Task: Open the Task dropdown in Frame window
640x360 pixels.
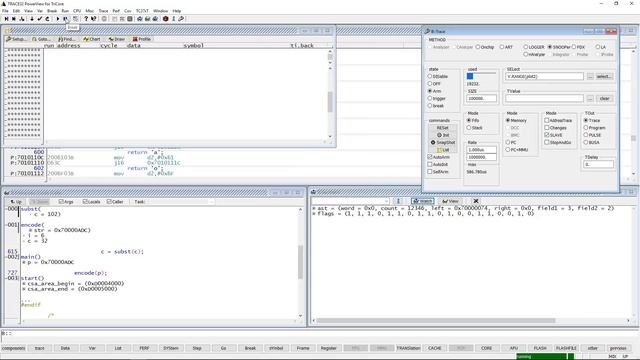Action: pyautogui.click(x=211, y=202)
